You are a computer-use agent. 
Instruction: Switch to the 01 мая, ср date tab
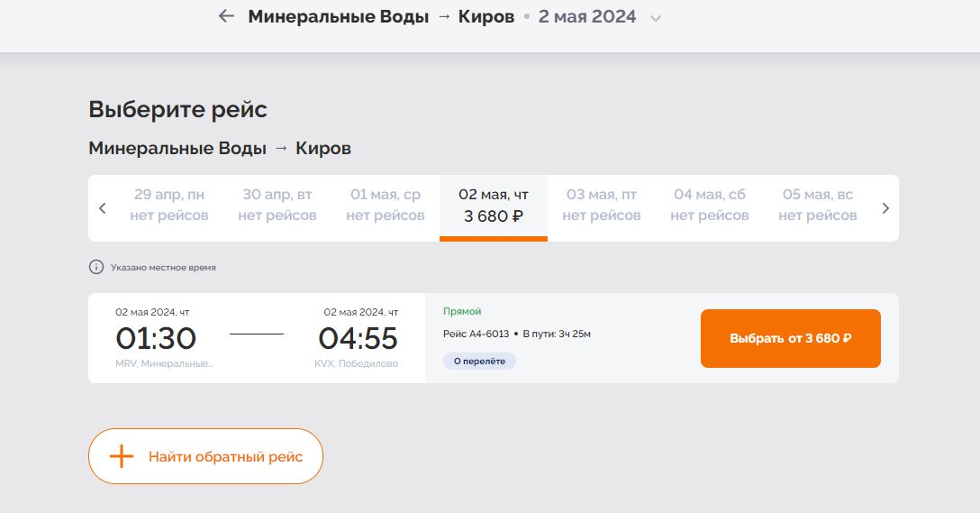pyautogui.click(x=386, y=206)
